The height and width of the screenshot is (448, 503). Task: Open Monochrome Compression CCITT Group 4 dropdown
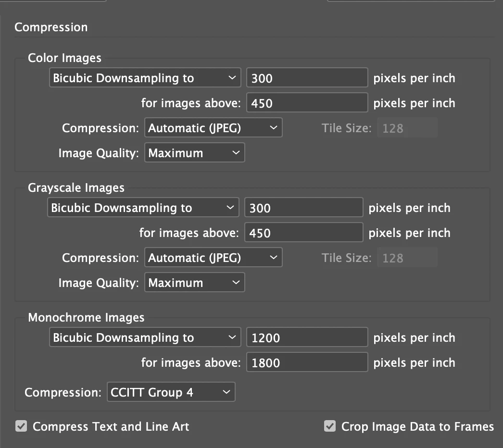click(170, 392)
